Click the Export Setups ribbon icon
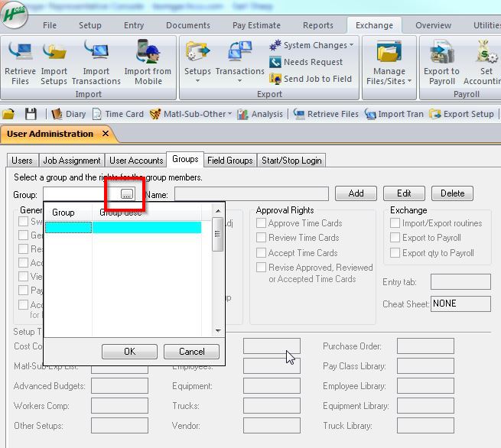The width and height of the screenshot is (501, 448). (197, 51)
